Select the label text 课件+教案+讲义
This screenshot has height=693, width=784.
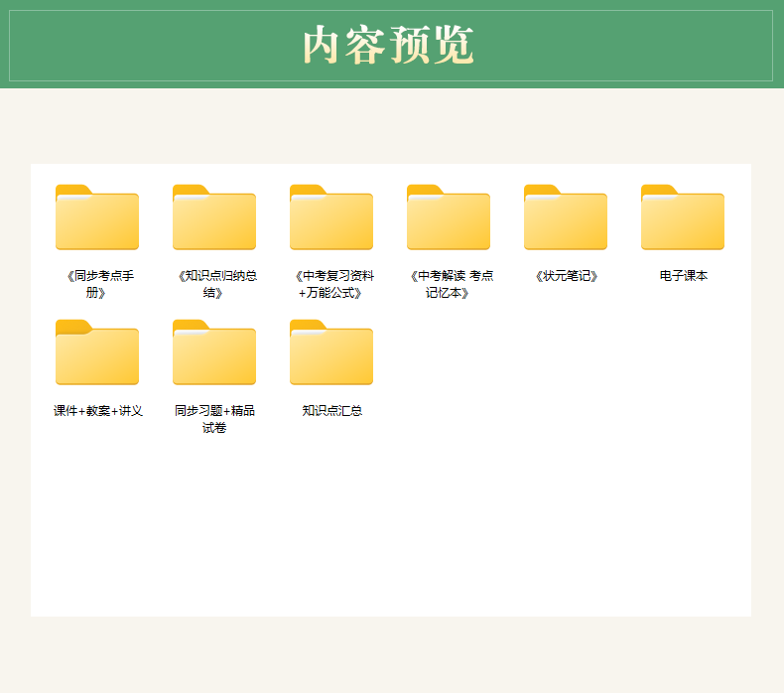(98, 411)
